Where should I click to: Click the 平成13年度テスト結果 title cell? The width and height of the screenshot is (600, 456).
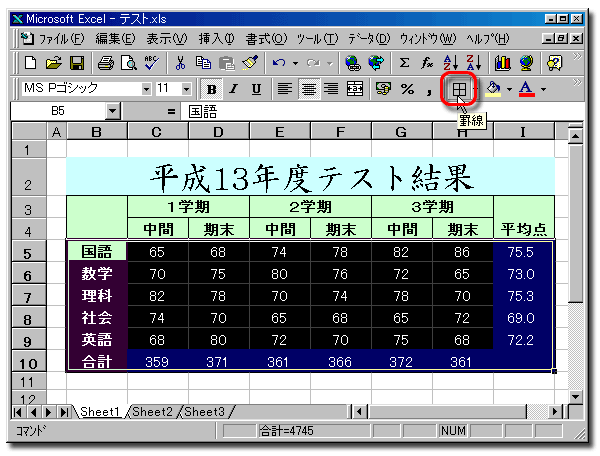(310, 177)
